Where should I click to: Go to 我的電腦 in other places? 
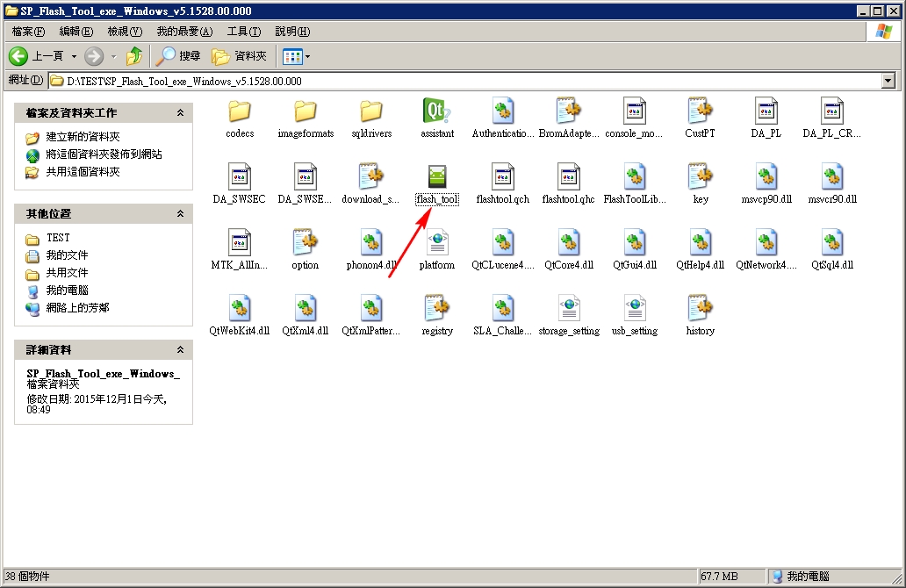(67, 290)
